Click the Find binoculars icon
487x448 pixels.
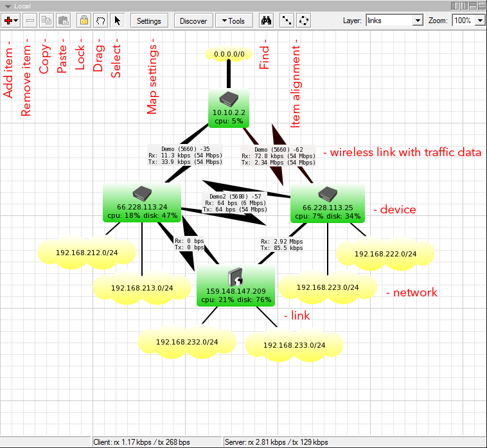tap(266, 21)
